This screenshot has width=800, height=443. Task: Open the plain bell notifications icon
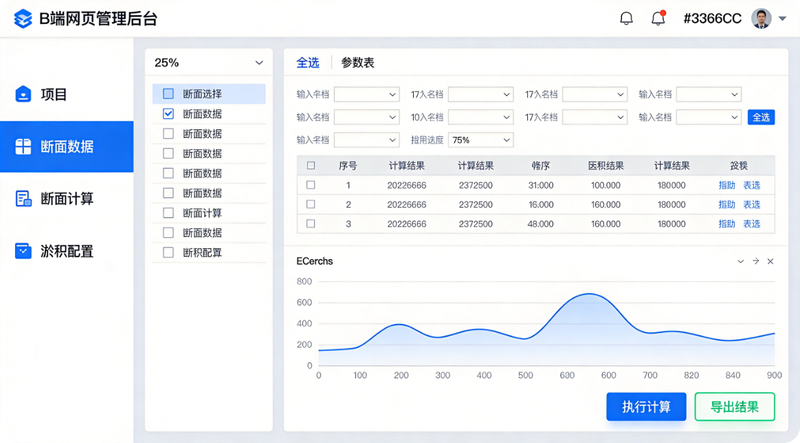point(626,19)
